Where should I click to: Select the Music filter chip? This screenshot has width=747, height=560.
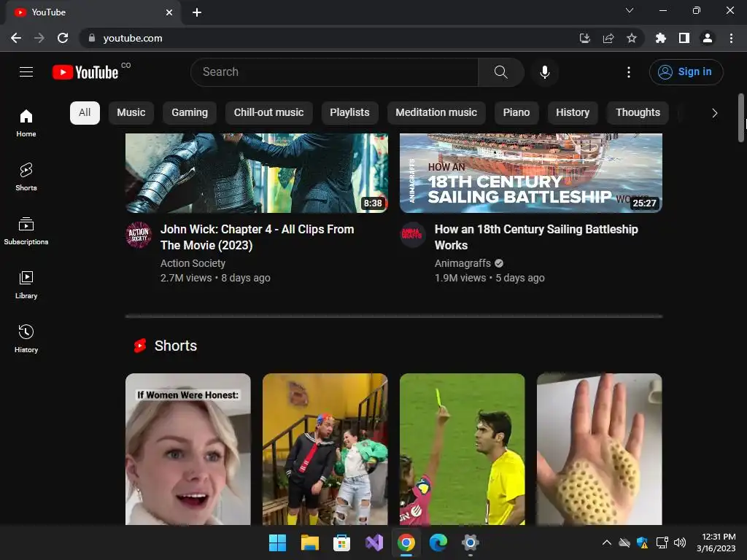tap(131, 113)
